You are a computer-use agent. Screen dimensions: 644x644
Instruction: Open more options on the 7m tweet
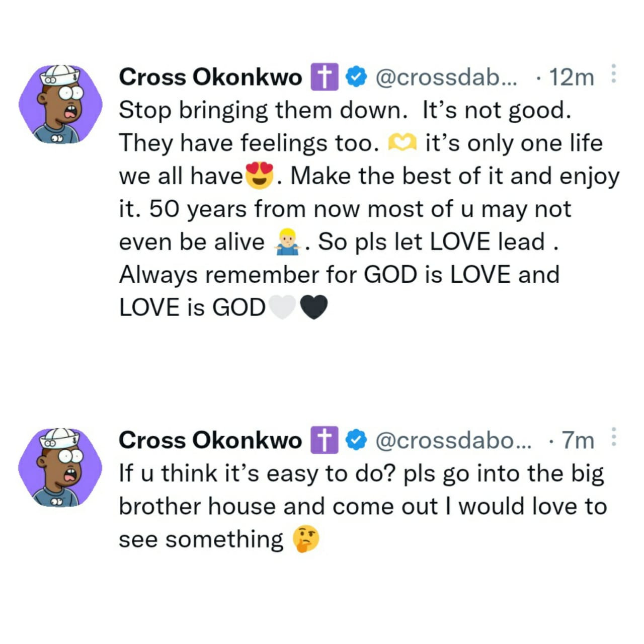[x=613, y=437]
